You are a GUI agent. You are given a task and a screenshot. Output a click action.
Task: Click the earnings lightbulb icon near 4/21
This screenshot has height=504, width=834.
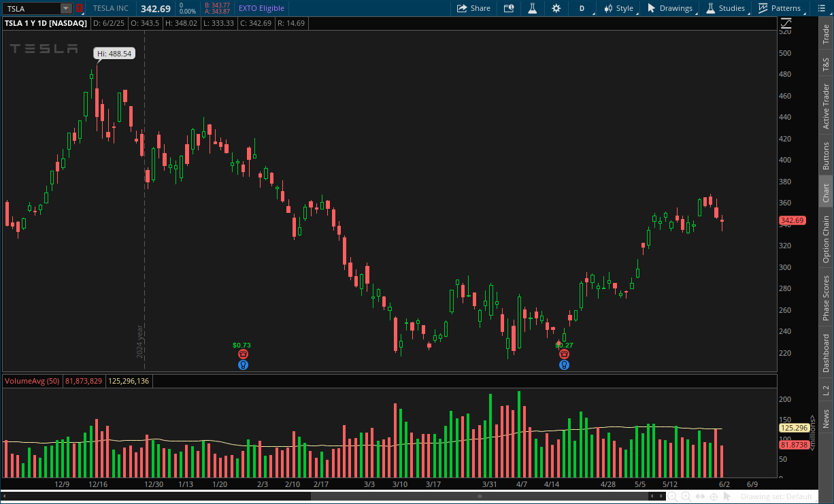564,365
